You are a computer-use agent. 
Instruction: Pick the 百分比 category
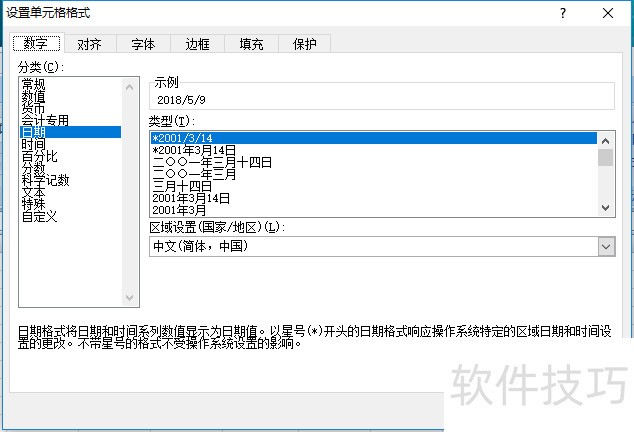pos(71,156)
